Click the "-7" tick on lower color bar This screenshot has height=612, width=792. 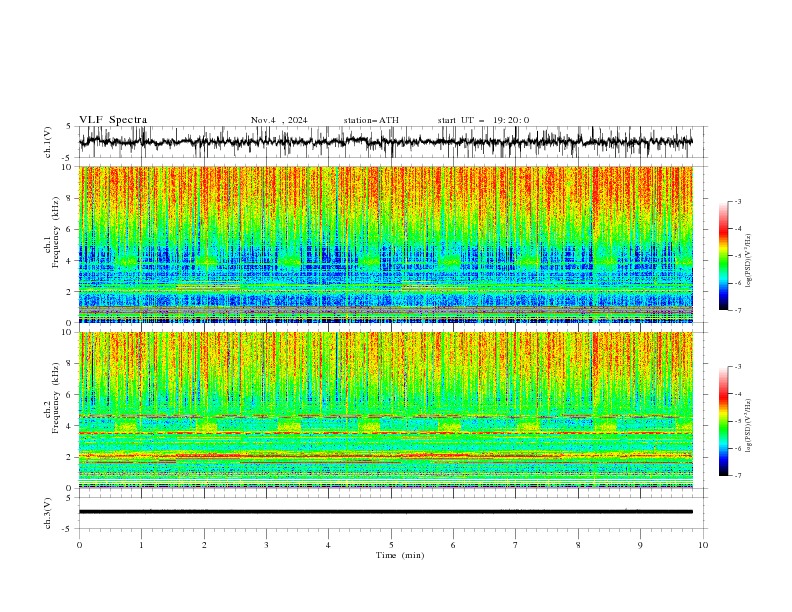tap(737, 476)
